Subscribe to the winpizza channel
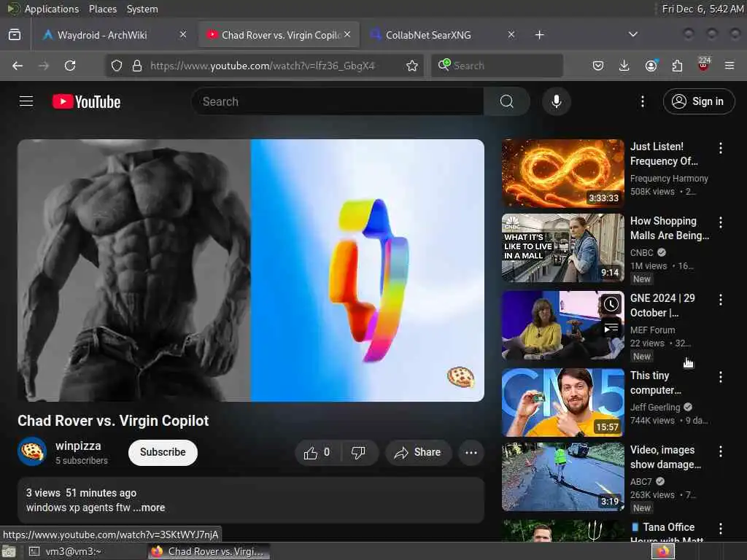The height and width of the screenshot is (560, 747). coord(163,452)
